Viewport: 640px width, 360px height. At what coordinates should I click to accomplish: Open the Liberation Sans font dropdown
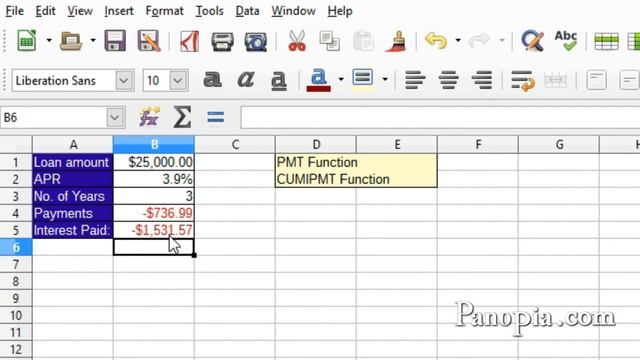click(x=124, y=80)
